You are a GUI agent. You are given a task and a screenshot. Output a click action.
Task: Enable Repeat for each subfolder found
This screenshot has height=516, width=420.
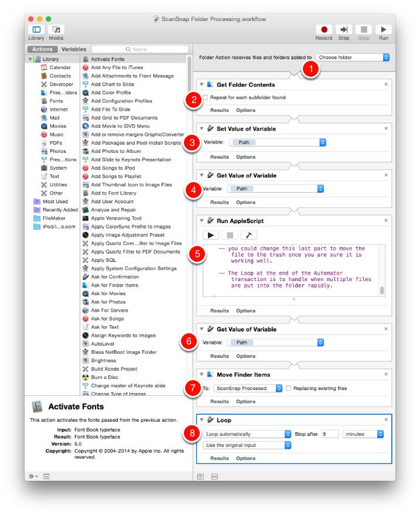(206, 97)
